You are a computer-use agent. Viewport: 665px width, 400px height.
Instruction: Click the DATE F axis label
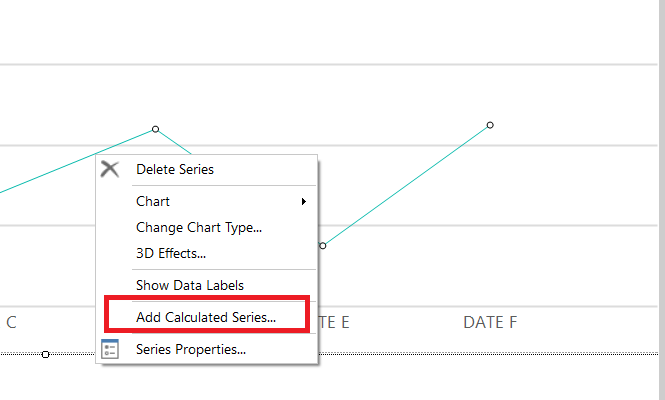click(x=490, y=322)
